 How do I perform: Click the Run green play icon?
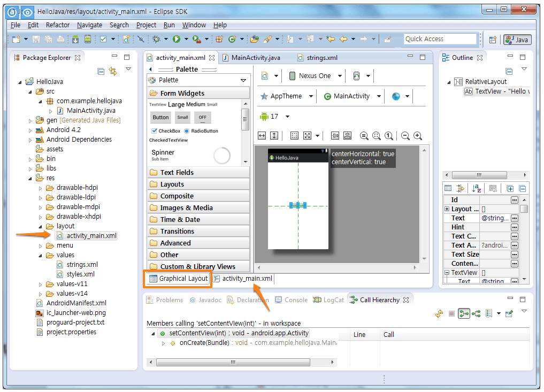[x=177, y=39]
